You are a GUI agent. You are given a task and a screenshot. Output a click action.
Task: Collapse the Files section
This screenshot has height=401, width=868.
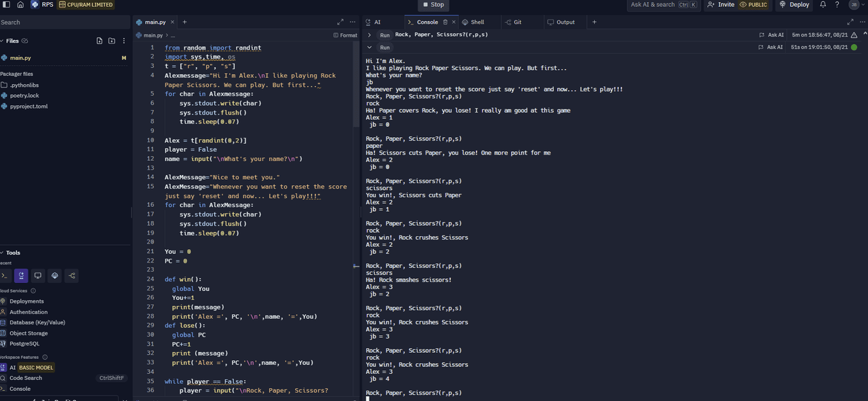click(2, 41)
